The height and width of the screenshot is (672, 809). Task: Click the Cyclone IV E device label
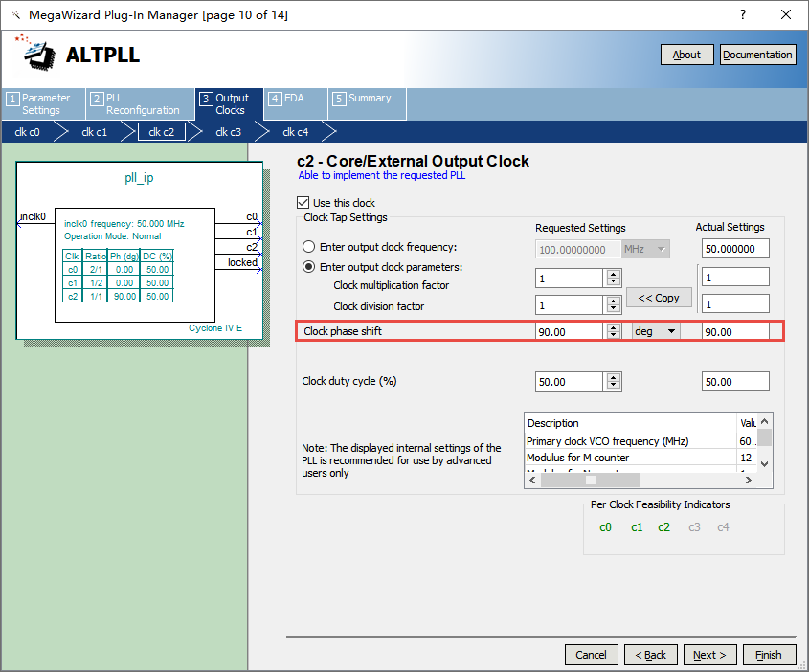[x=215, y=328]
